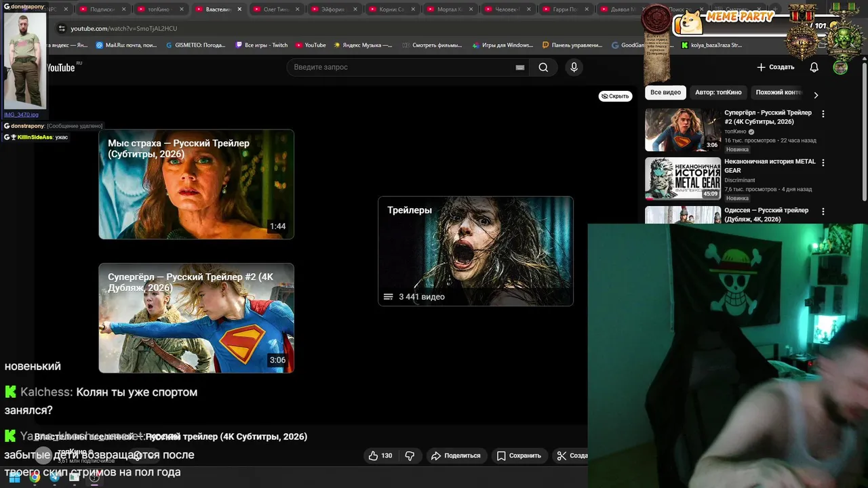Open Неканоничная история METAL GEAR thumbnail
This screenshot has width=868, height=488.
(x=682, y=178)
